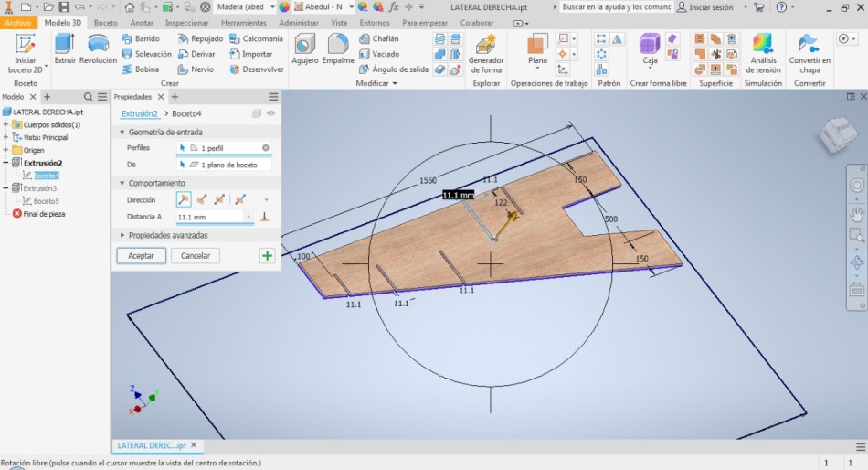Open the Calcomanía decal tool
The height and width of the screenshot is (470, 868).
[x=256, y=38]
